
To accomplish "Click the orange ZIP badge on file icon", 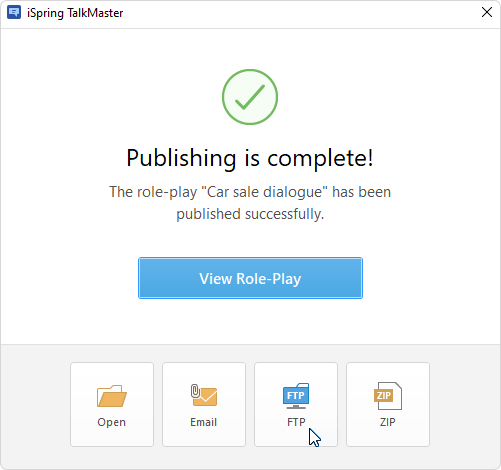I will point(383,395).
